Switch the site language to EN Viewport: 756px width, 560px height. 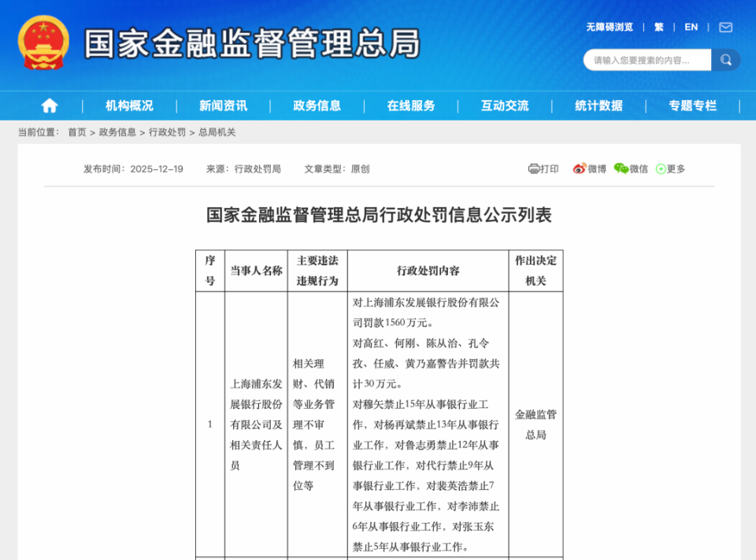coord(691,26)
